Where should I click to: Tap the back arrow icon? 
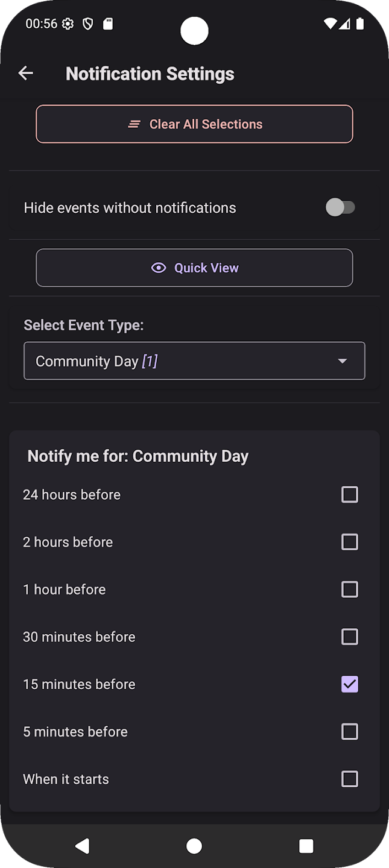(x=26, y=74)
